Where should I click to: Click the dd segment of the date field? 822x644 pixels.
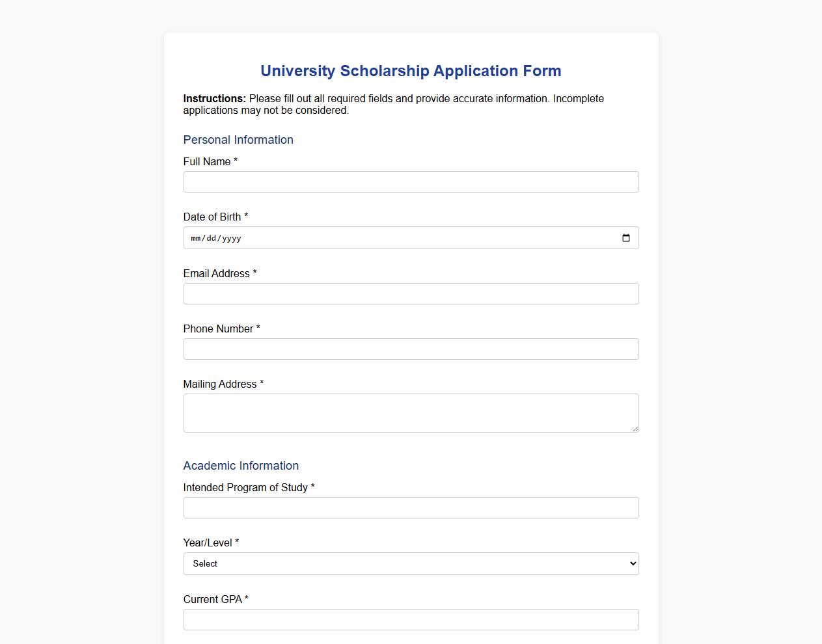212,238
